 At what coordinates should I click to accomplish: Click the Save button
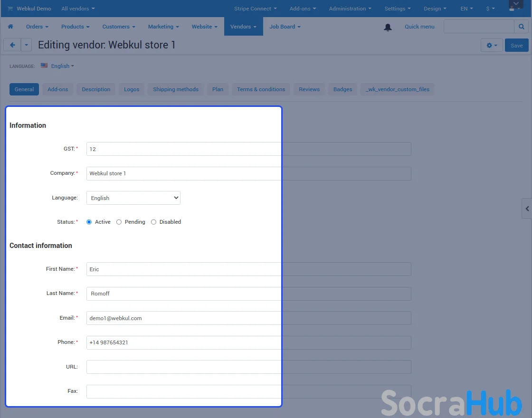(x=516, y=46)
